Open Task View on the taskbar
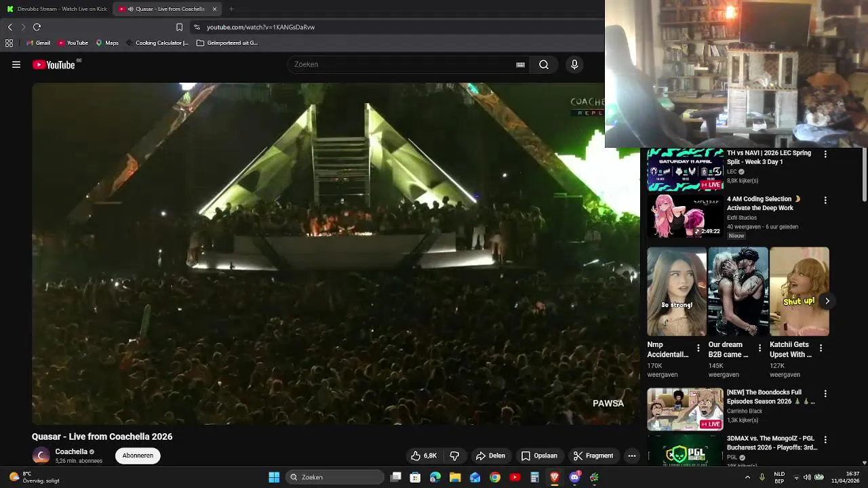This screenshot has height=488, width=868. [396, 477]
